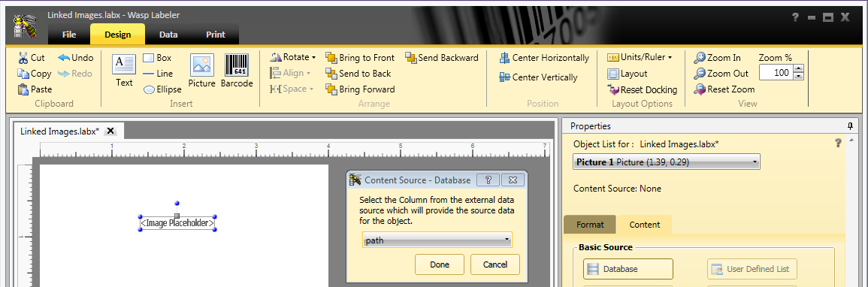Viewport: 868px width, 287px height.
Task: Insert an Ellipse shape
Action: coord(162,89)
